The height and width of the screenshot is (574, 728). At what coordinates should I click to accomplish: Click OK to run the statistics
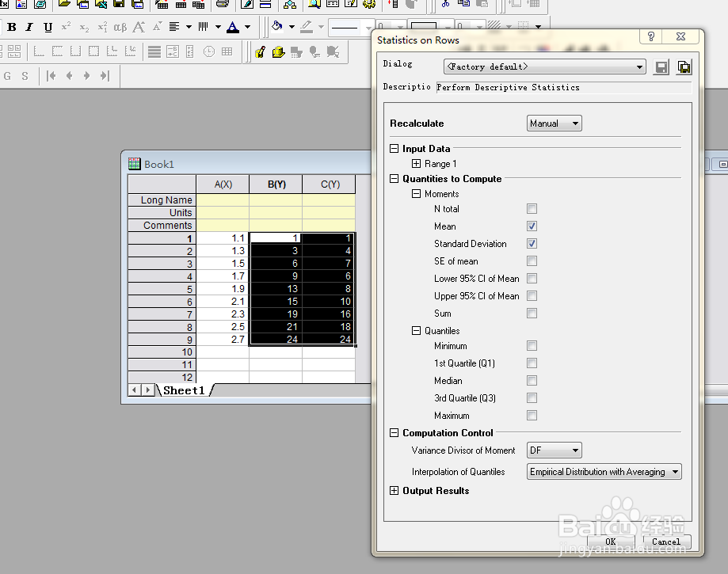pyautogui.click(x=610, y=542)
